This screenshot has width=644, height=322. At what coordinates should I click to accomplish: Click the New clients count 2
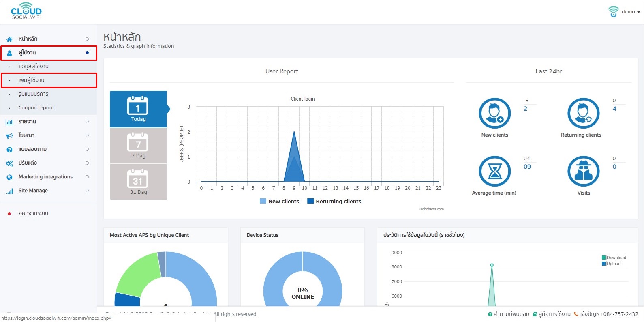pyautogui.click(x=525, y=109)
